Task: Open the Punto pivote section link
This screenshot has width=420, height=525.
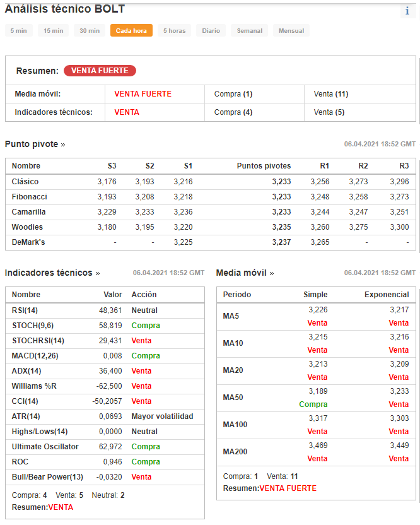Action: [x=35, y=145]
